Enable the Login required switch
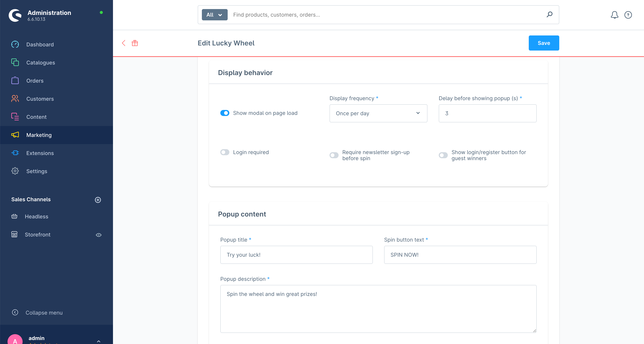 coord(224,152)
